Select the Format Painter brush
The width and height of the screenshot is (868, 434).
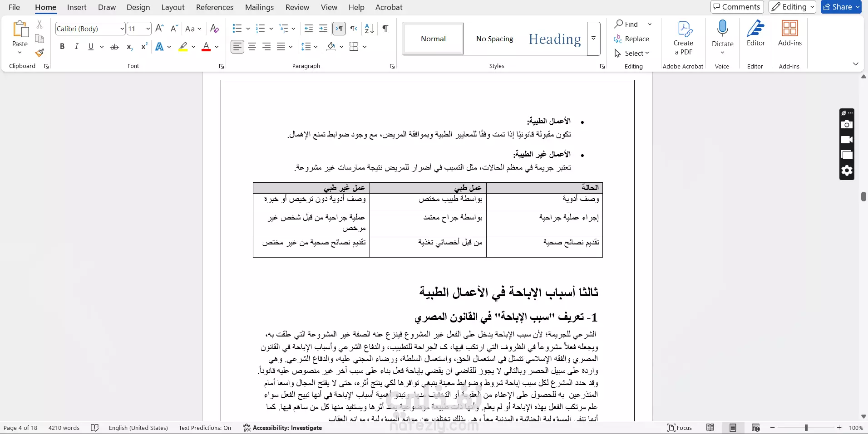click(39, 53)
